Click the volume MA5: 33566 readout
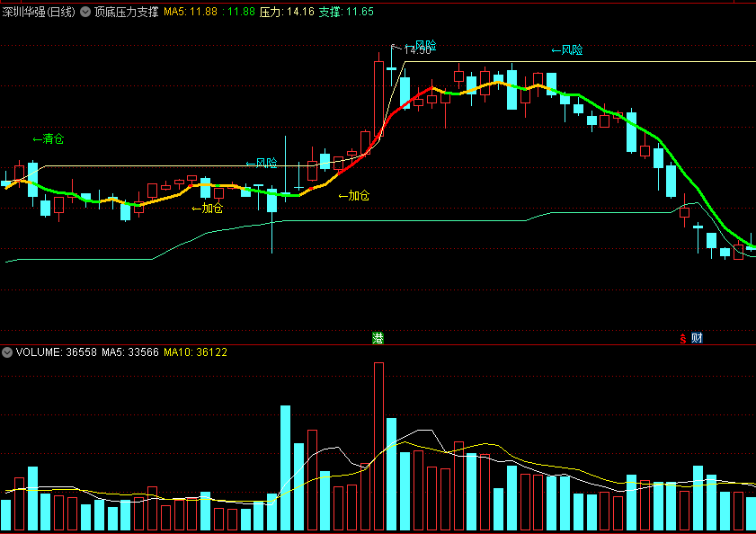The width and height of the screenshot is (756, 534). 130,352
